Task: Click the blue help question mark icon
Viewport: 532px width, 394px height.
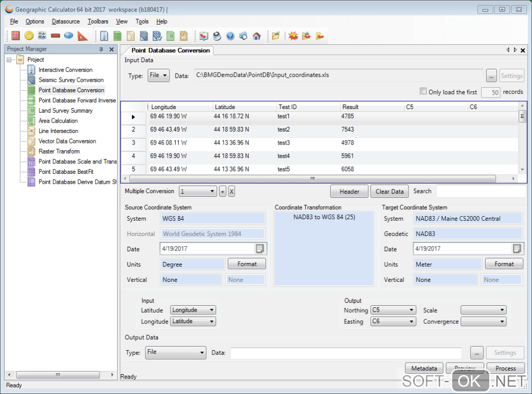Action: [230, 36]
